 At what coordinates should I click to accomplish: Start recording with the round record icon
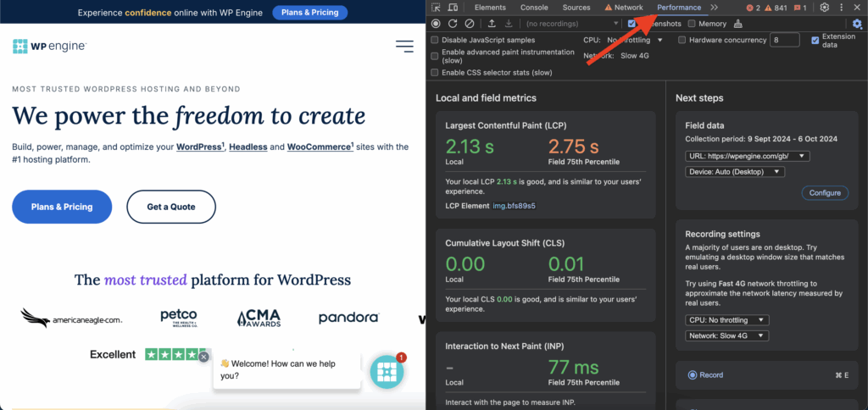tap(436, 24)
